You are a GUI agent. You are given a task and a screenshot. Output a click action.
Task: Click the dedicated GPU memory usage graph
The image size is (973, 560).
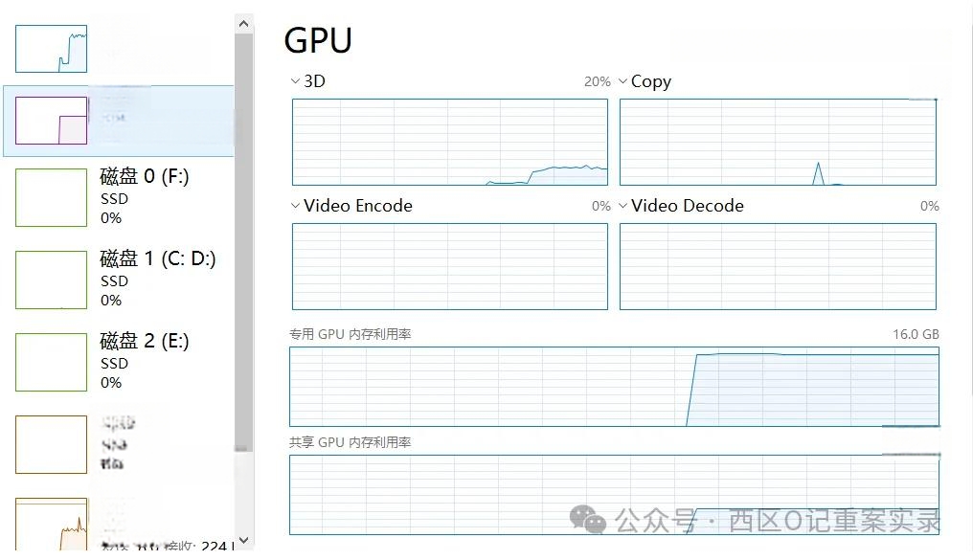[x=614, y=387]
